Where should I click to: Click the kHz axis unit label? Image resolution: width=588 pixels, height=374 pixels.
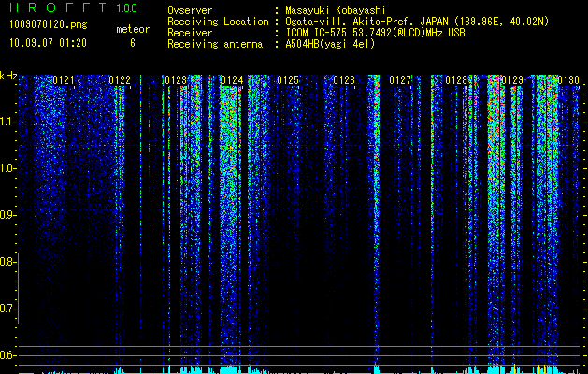(x=8, y=76)
